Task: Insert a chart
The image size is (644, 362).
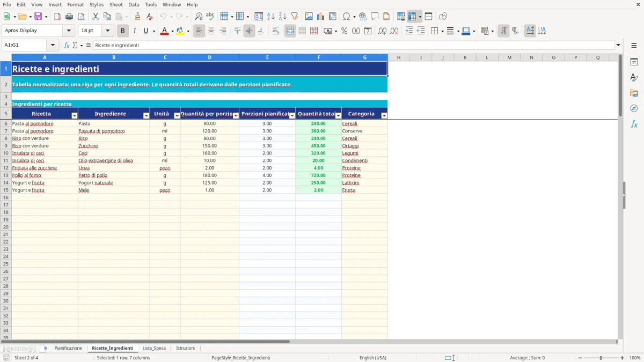Action: tap(321, 17)
